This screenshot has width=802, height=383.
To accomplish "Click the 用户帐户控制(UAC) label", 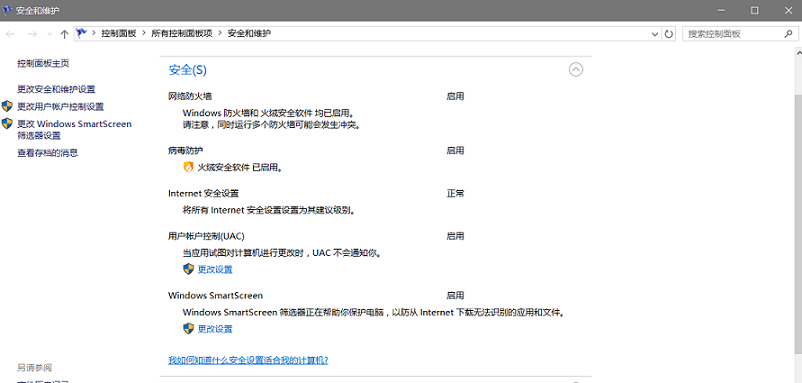I will pos(206,236).
